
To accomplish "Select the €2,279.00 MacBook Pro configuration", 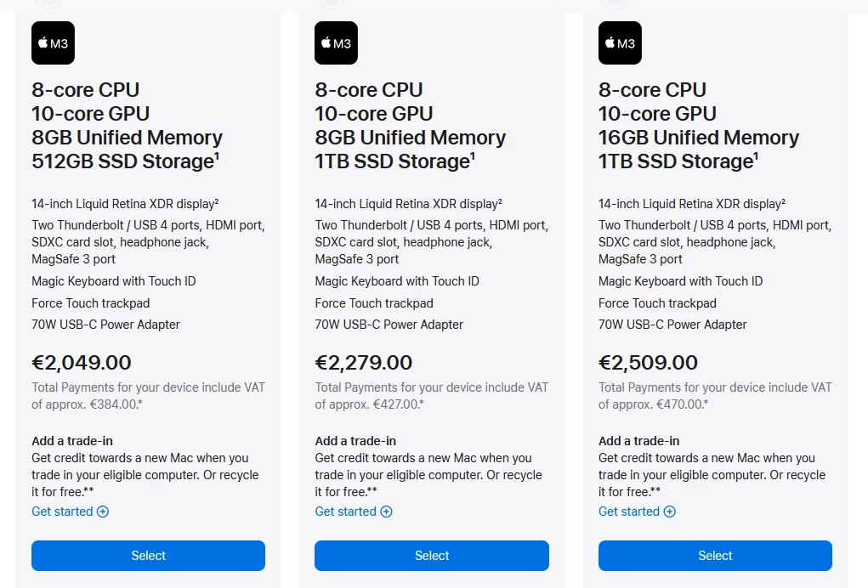I will pyautogui.click(x=432, y=556).
